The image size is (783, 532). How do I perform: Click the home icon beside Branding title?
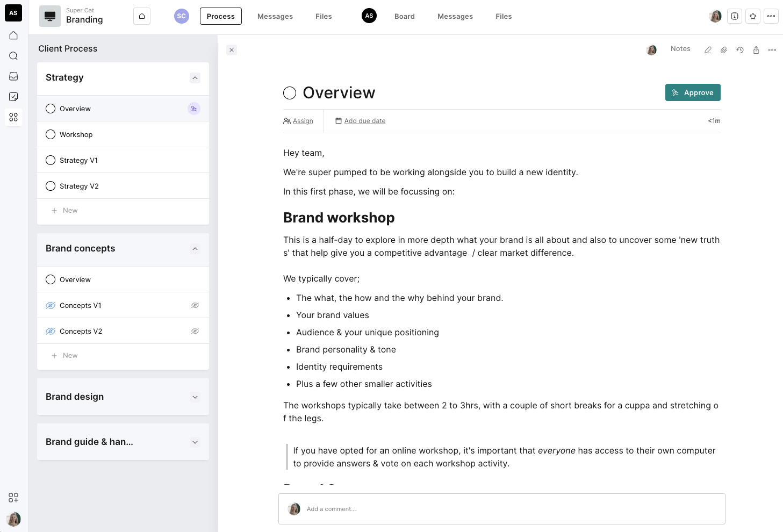(142, 16)
